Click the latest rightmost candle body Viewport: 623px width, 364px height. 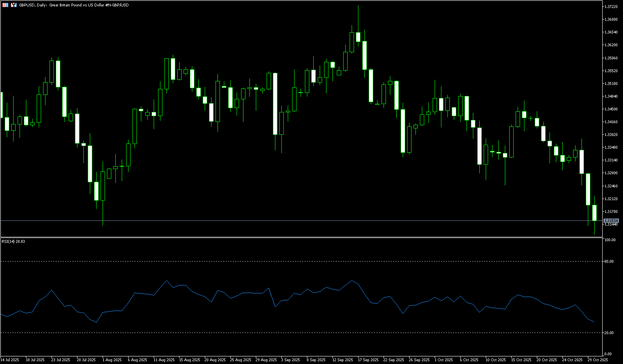click(594, 212)
